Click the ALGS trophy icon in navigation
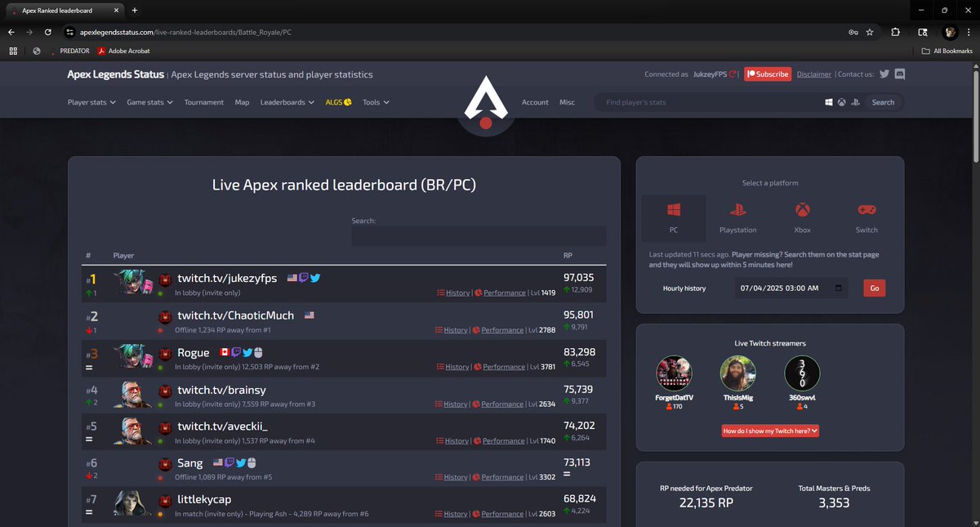 (x=348, y=102)
